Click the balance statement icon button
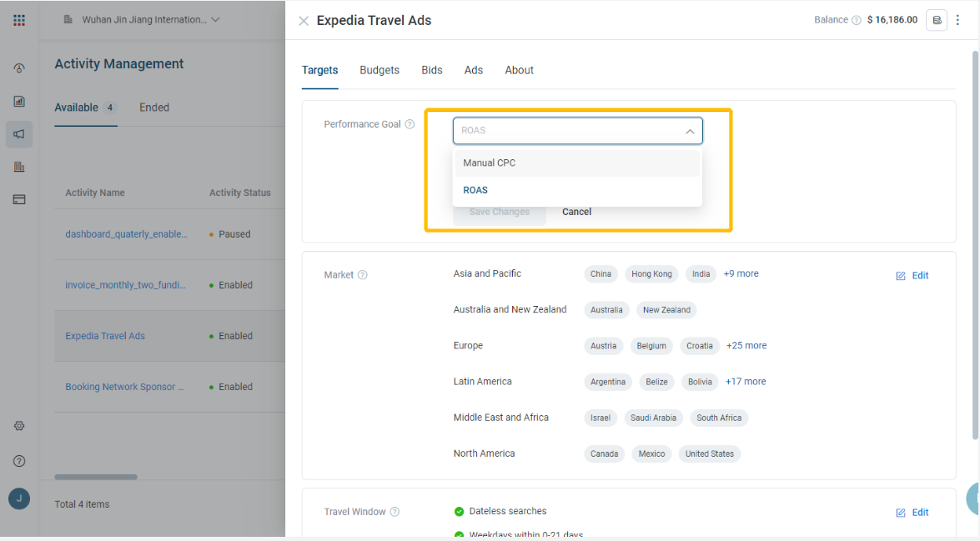 coord(937,20)
